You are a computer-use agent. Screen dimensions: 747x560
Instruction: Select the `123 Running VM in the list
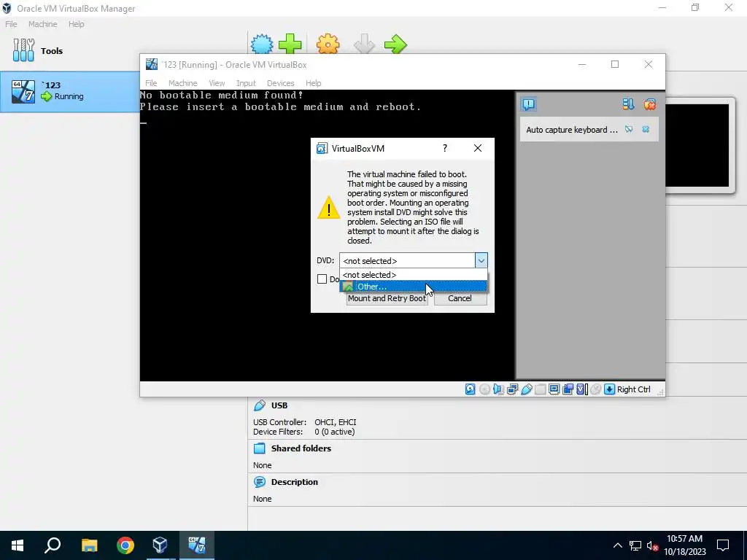69,91
